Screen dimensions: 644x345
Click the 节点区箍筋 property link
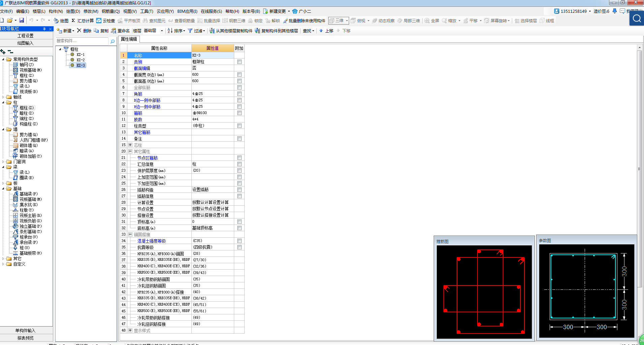tap(147, 158)
